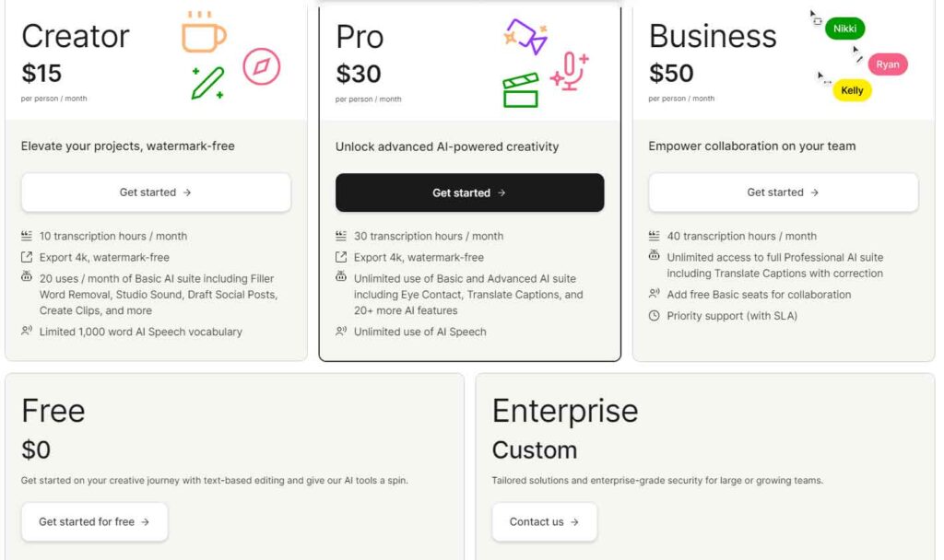Click the speech icon beside Unlimited AI Speech

(x=341, y=332)
